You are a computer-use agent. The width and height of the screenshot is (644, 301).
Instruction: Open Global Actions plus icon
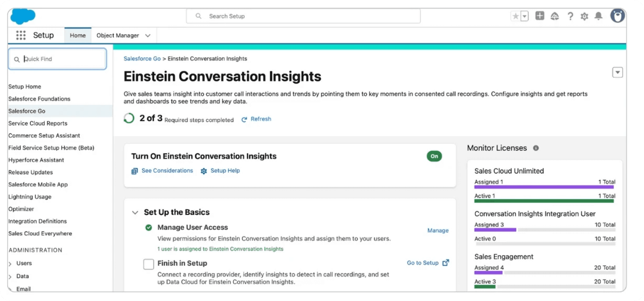coord(540,16)
